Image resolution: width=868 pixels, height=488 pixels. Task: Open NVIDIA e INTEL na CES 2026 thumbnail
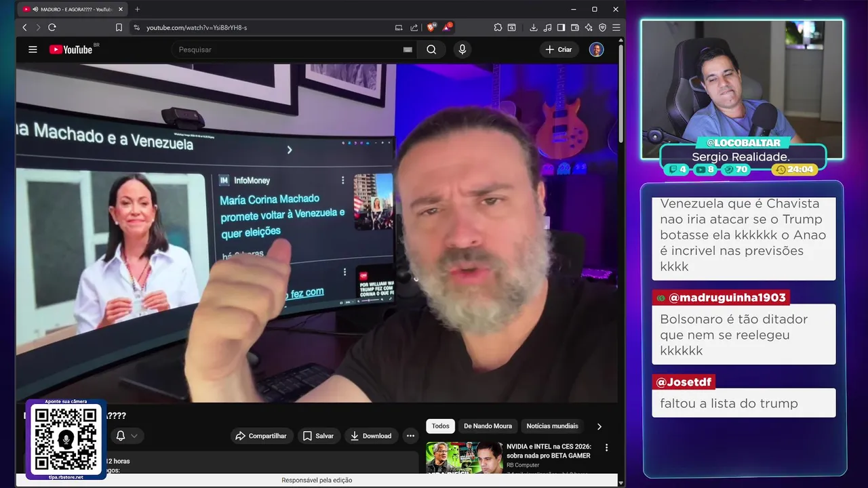click(465, 457)
